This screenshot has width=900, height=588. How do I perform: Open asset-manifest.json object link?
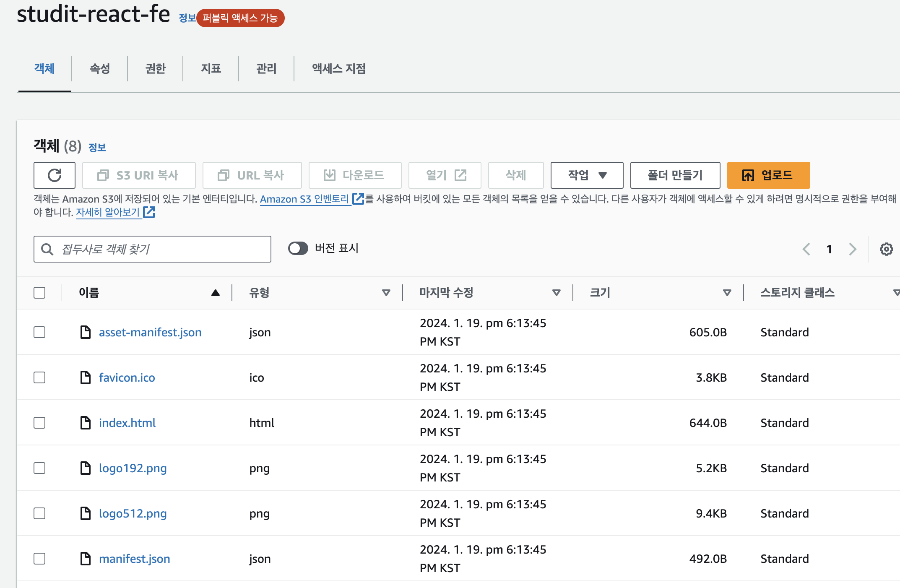point(150,332)
